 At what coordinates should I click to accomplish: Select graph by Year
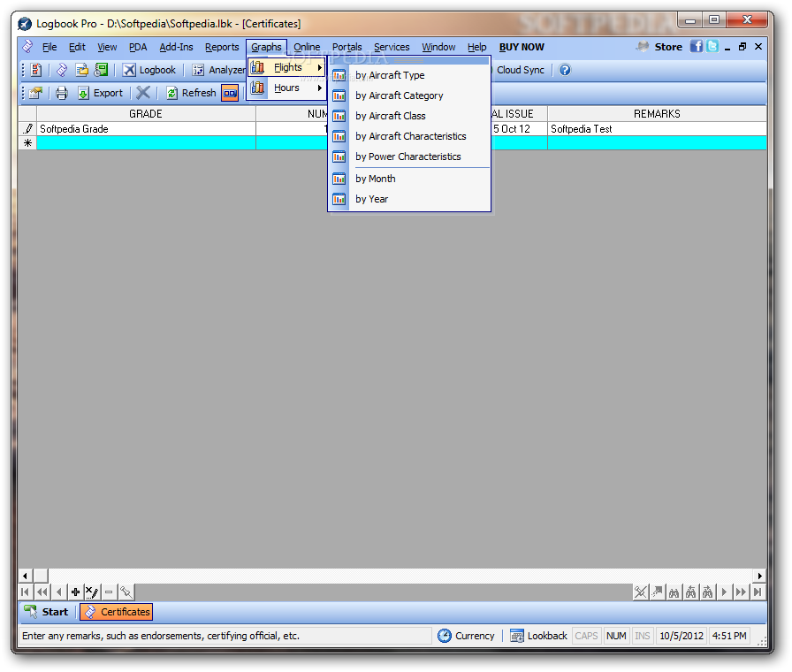click(x=409, y=199)
